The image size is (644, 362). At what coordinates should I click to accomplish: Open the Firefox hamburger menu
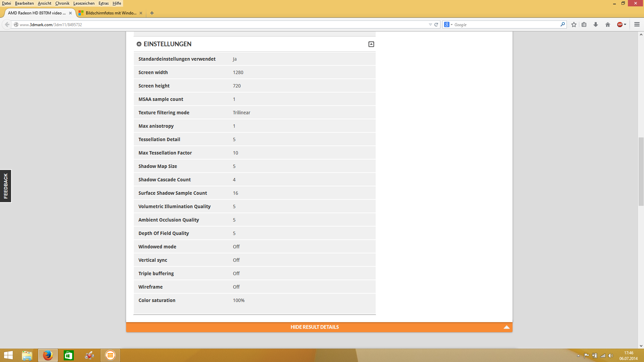pos(637,24)
